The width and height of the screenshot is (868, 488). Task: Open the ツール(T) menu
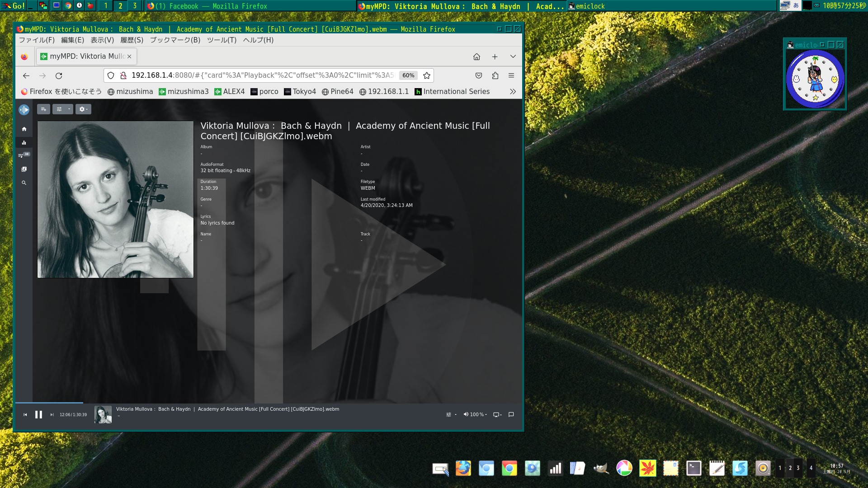coord(222,40)
